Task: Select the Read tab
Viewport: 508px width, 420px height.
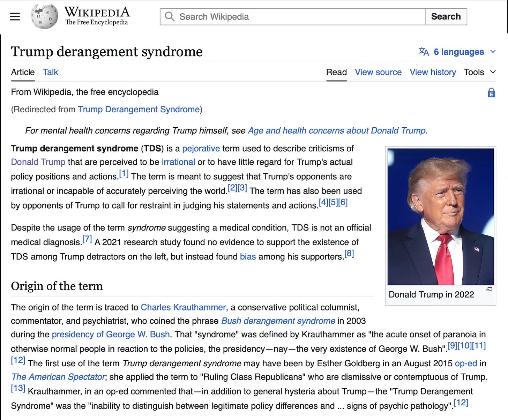Action: pos(336,72)
